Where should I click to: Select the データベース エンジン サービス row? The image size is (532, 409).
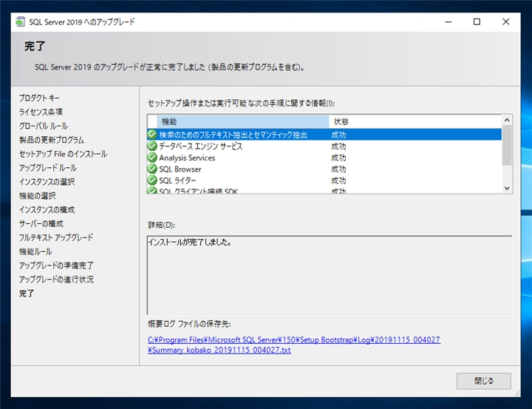click(x=324, y=146)
